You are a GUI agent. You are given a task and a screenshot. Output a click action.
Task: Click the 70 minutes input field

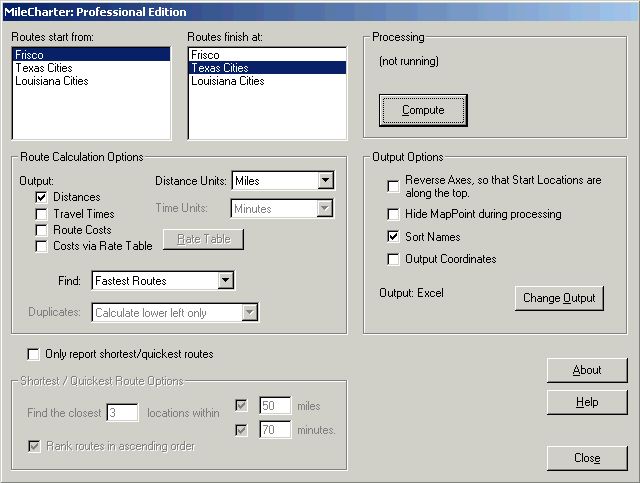(276, 430)
